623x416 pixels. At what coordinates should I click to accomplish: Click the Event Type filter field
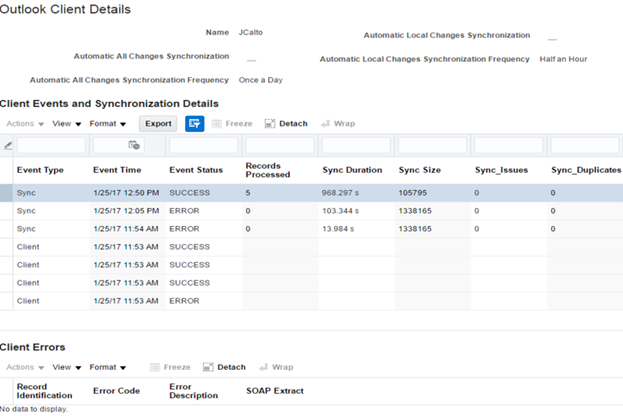click(51, 146)
